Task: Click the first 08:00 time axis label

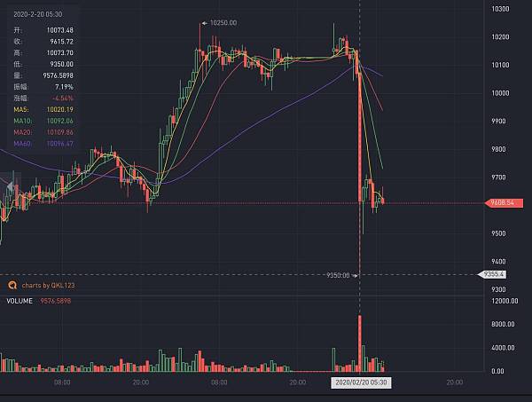Action: point(62,382)
